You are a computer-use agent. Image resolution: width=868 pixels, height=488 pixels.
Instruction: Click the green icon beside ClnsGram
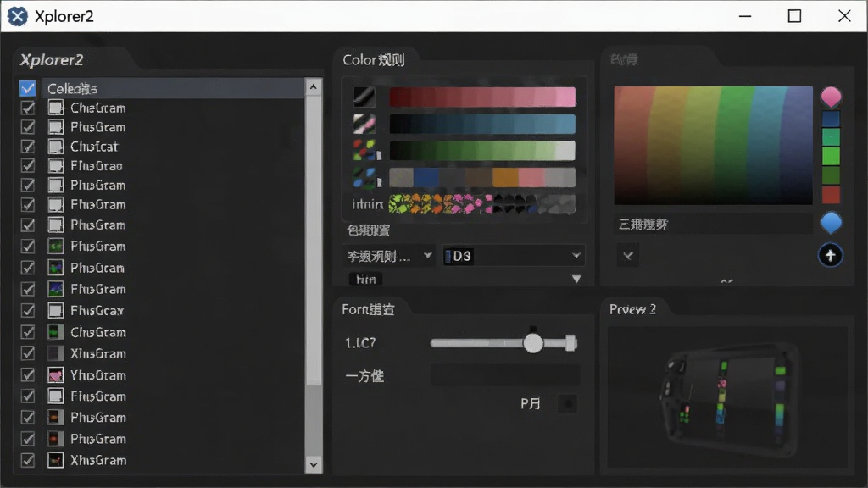[55, 332]
